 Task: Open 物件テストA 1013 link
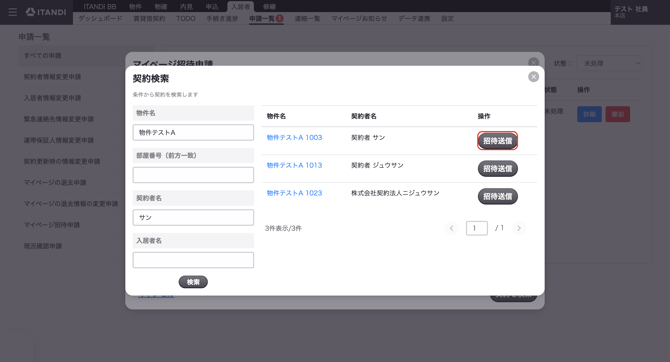coord(294,165)
